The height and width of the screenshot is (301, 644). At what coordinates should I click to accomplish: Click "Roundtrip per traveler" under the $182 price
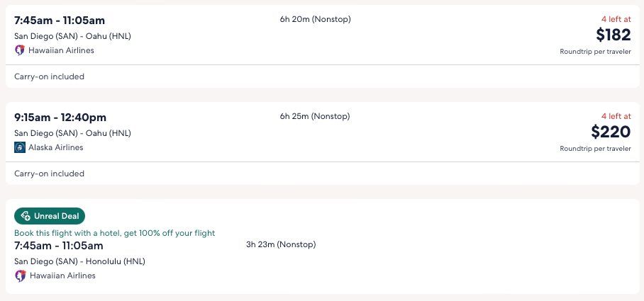click(595, 52)
